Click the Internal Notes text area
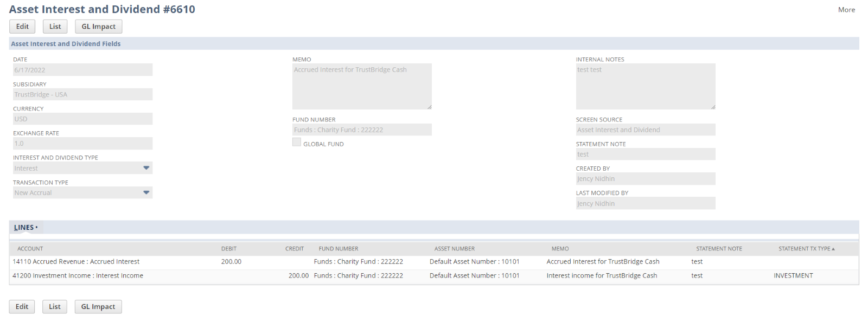 click(645, 86)
